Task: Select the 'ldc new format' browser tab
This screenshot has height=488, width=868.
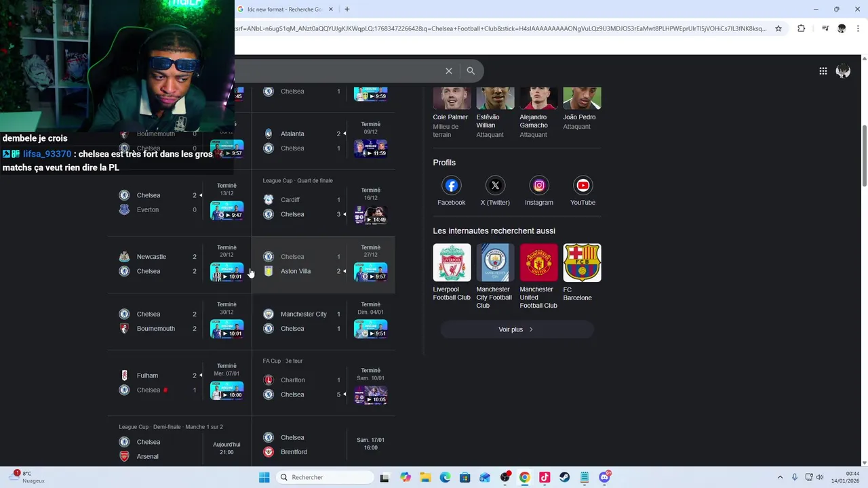Action: pyautogui.click(x=285, y=9)
